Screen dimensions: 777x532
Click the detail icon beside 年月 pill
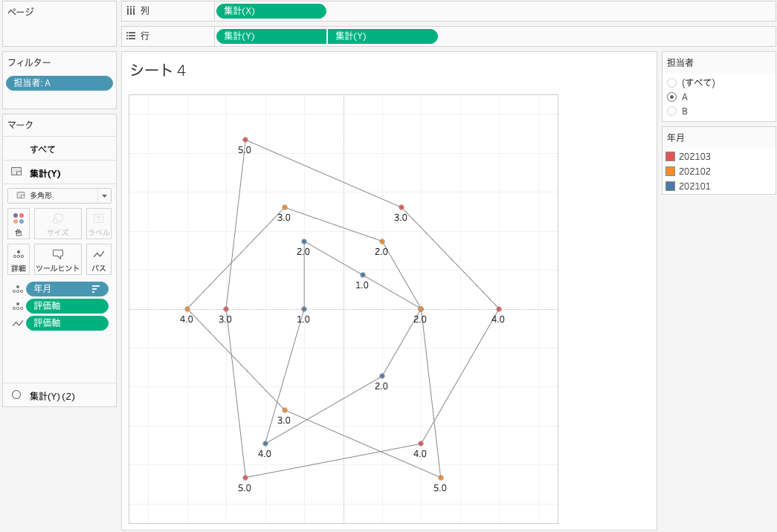point(17,289)
